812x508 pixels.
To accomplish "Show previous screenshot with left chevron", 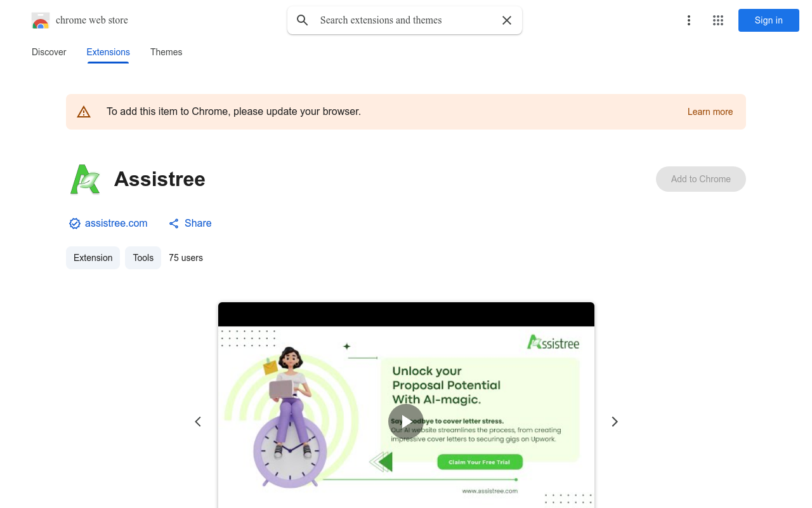I will pos(198,422).
